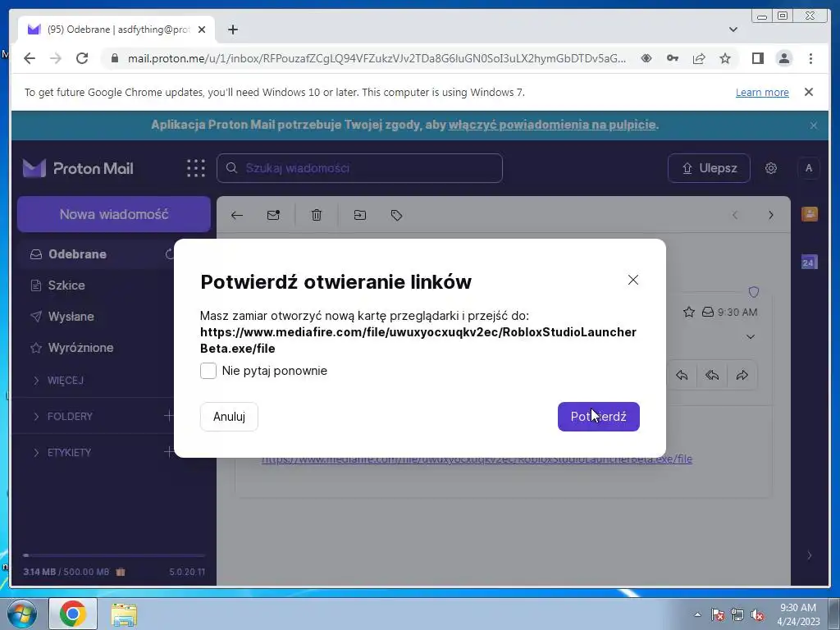Image resolution: width=840 pixels, height=630 pixels.
Task: Click the back arrow in mail toolbar
Action: tap(236, 215)
